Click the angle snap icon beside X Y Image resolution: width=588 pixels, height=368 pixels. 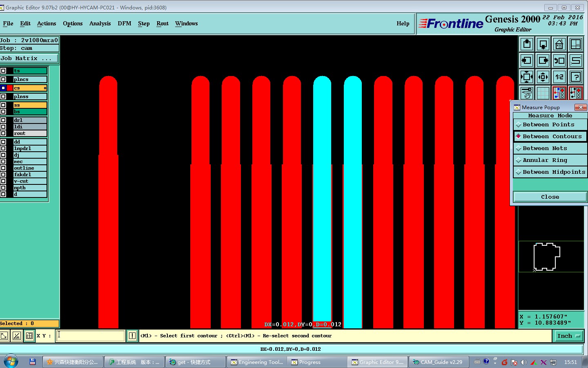(17, 336)
